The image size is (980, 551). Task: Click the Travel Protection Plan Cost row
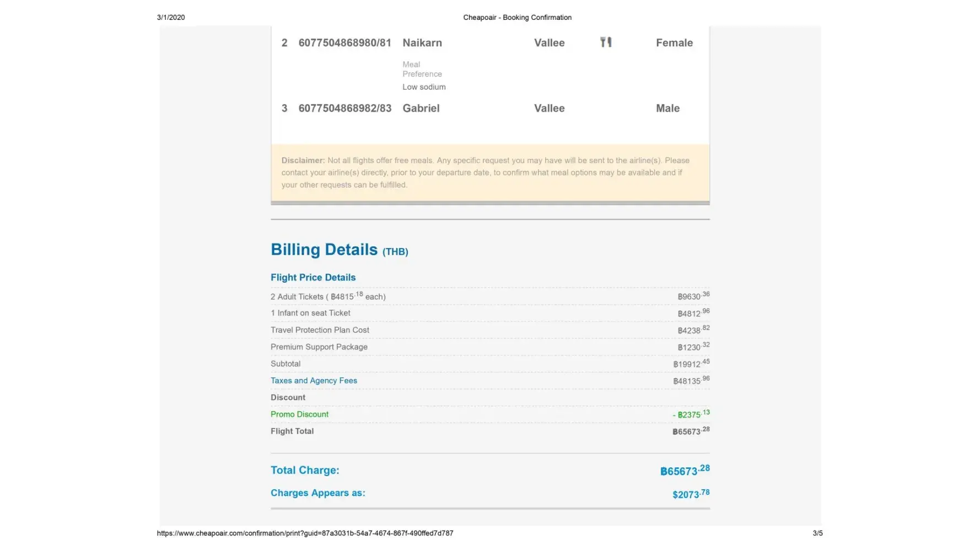coord(320,330)
